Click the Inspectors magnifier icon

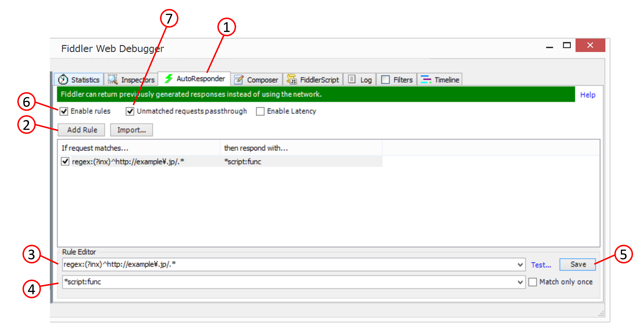pos(112,79)
